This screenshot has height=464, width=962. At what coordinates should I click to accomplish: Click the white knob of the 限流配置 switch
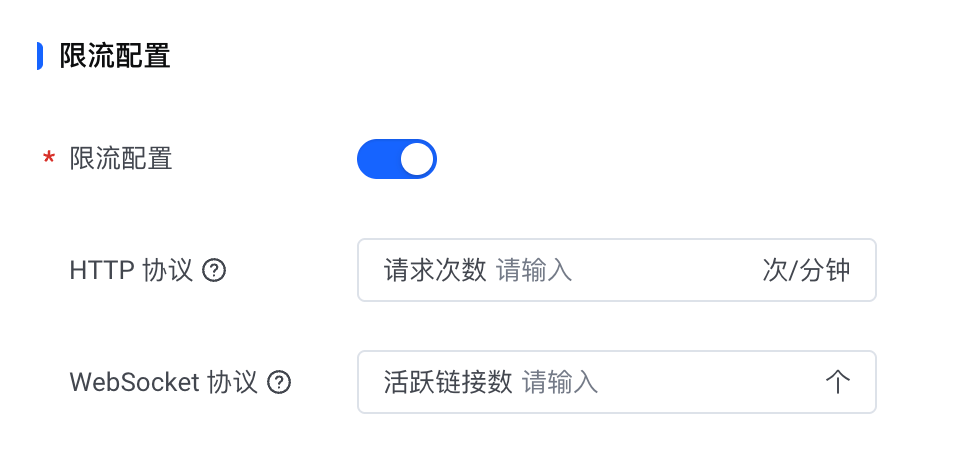click(417, 159)
